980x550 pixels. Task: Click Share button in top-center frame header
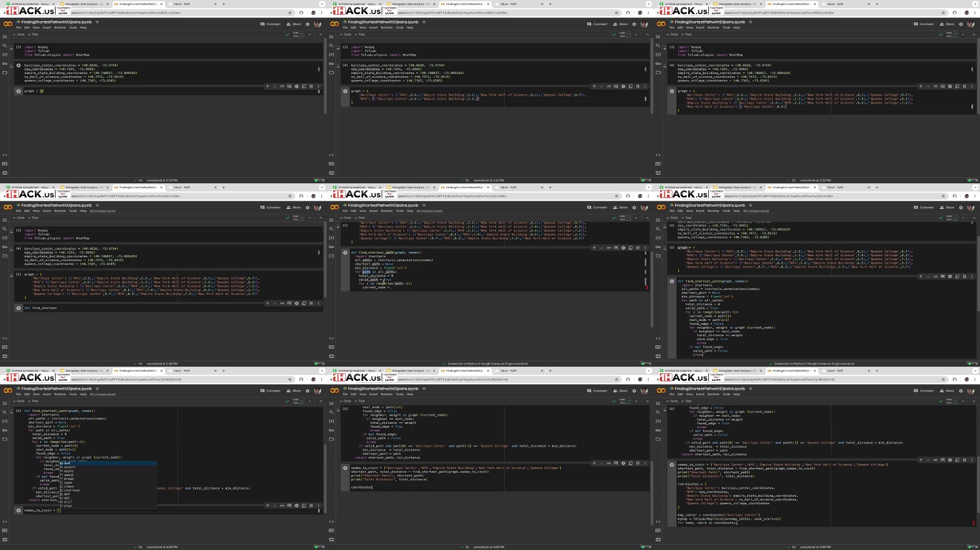tap(620, 24)
